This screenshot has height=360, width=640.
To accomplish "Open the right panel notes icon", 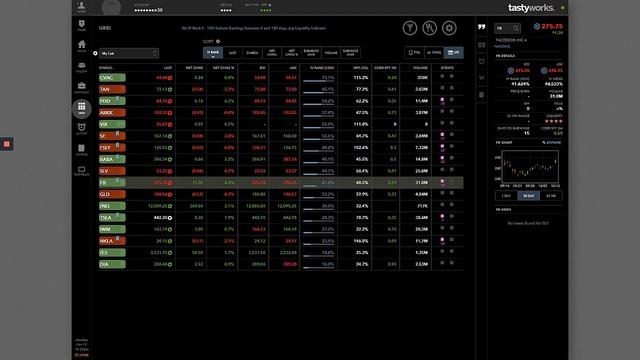I will (x=482, y=95).
